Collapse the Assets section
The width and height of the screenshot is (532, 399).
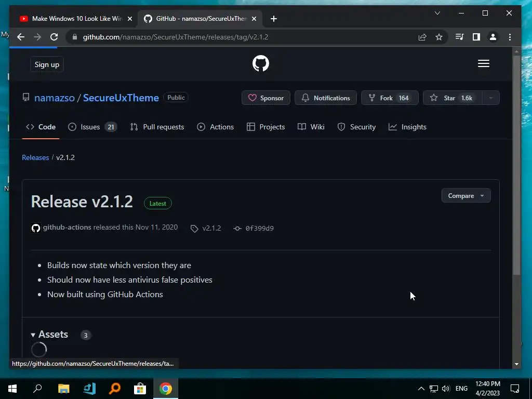point(49,335)
